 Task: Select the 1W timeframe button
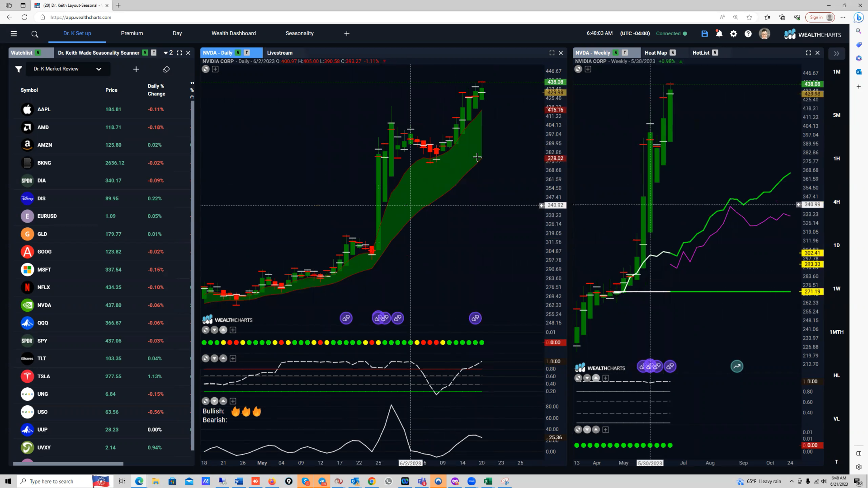coord(837,289)
